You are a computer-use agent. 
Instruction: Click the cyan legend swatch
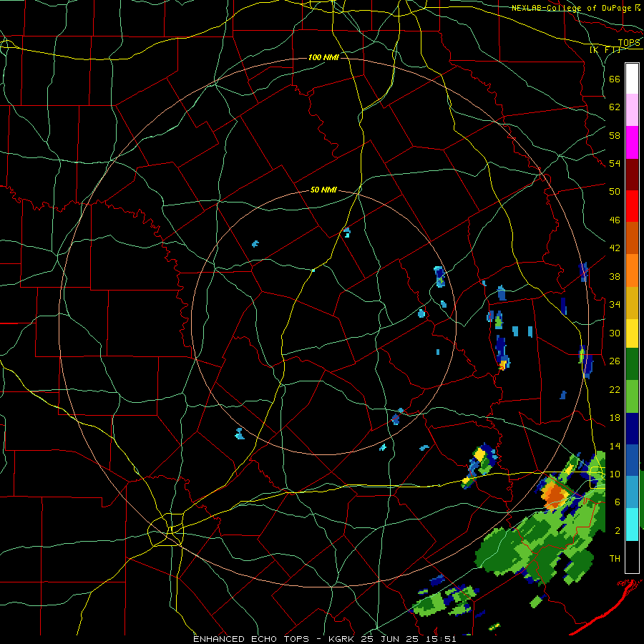(x=632, y=525)
